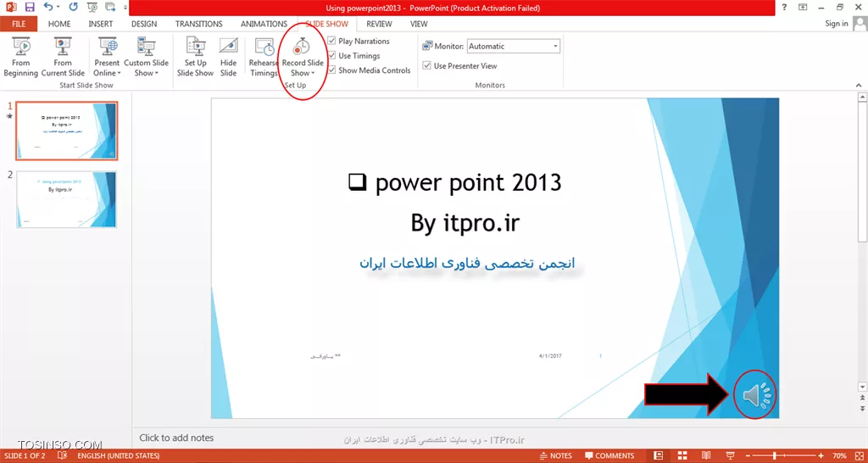The image size is (868, 463).
Task: Click the vertical scrollbar down arrow
Action: point(862,386)
